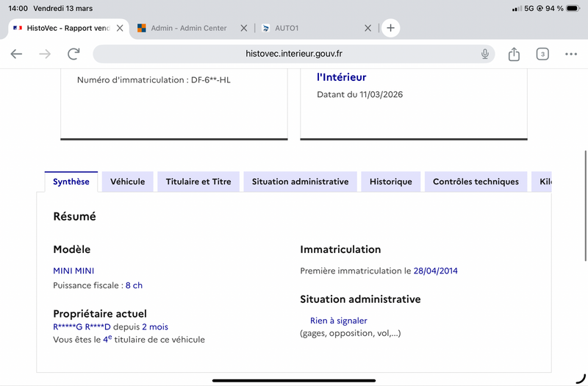Close the Admin Center tab
Viewport: 588px width, 386px height.
[244, 28]
